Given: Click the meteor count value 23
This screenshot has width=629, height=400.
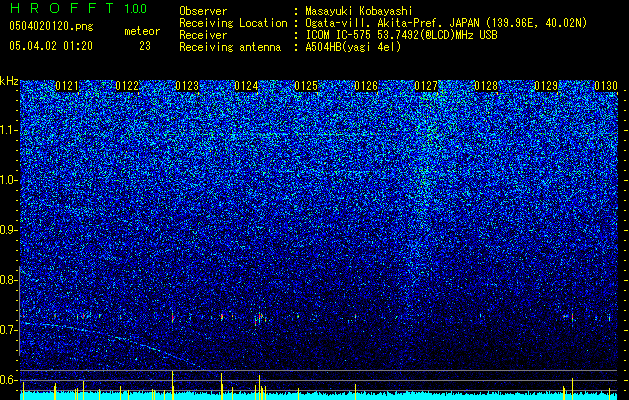Looking at the screenshot, I should point(145,46).
